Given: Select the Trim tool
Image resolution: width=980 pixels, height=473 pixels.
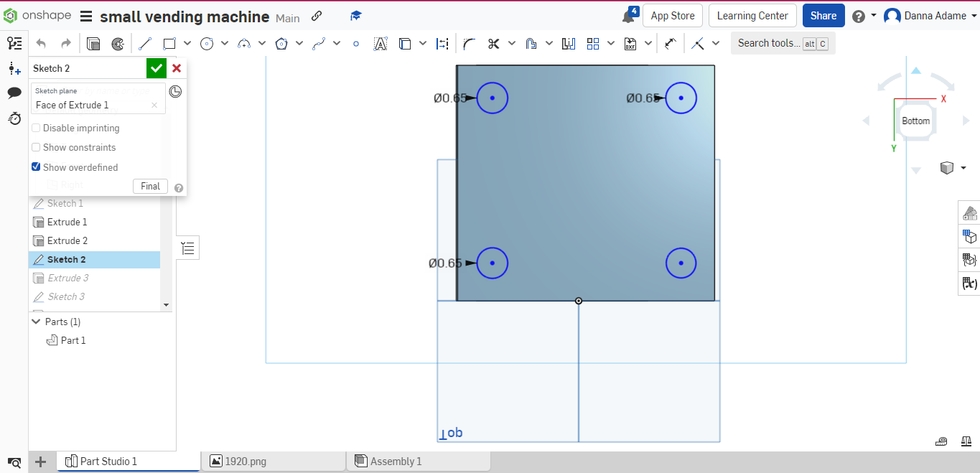Looking at the screenshot, I should pos(494,43).
